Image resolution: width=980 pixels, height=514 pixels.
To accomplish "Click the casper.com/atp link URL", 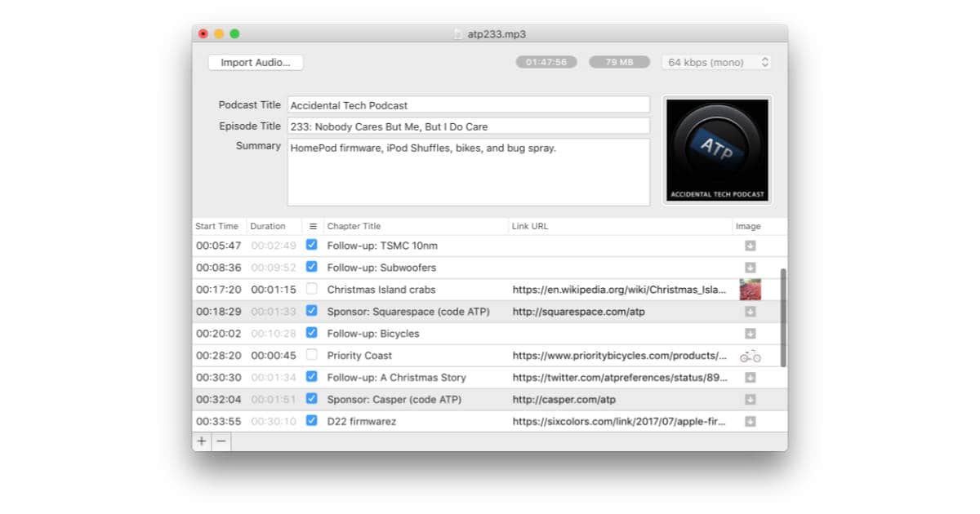I will click(564, 400).
